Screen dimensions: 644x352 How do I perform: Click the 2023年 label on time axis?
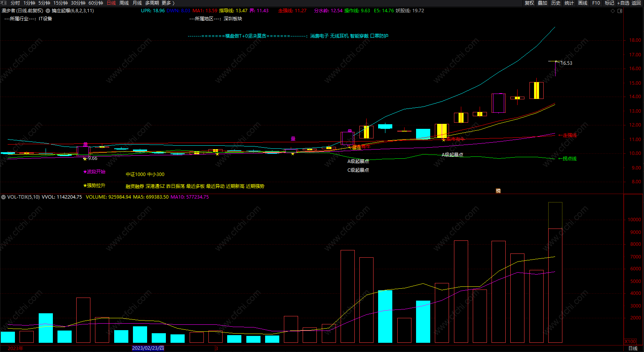(15, 348)
